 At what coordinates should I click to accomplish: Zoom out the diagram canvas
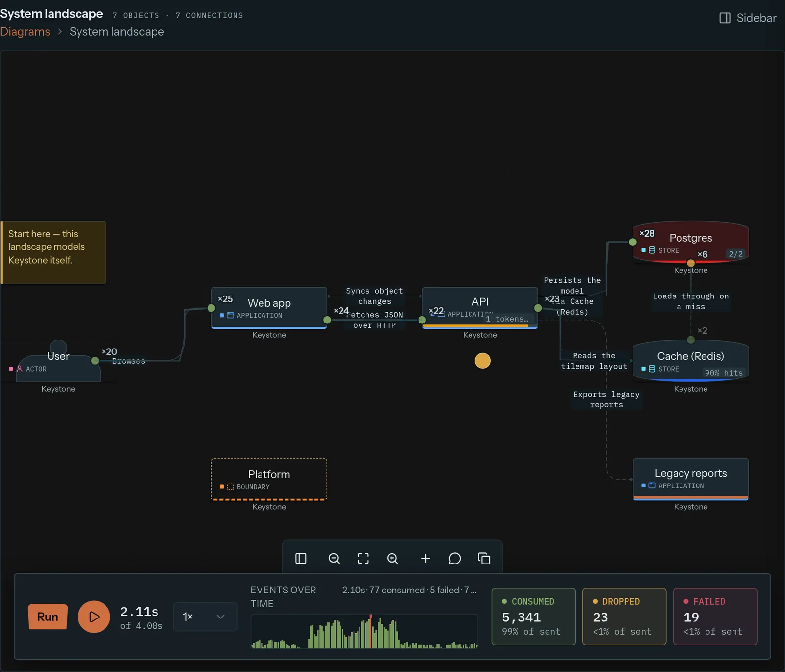(x=334, y=559)
